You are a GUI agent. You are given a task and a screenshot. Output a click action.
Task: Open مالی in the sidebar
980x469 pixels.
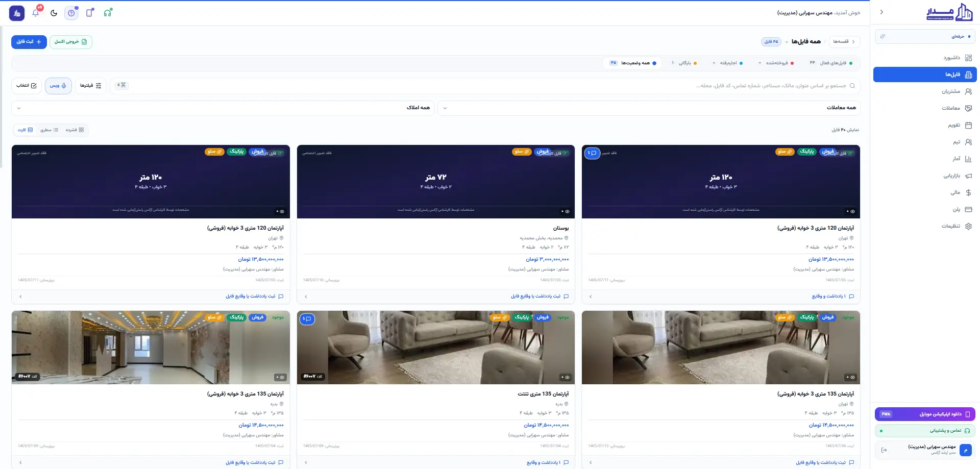924,192
